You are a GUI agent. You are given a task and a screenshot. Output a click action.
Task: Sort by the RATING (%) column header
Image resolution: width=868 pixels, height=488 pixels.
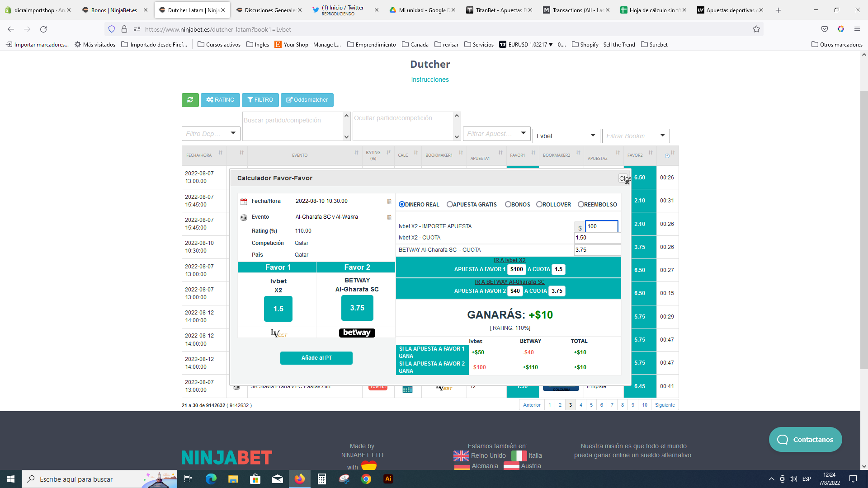(x=378, y=155)
